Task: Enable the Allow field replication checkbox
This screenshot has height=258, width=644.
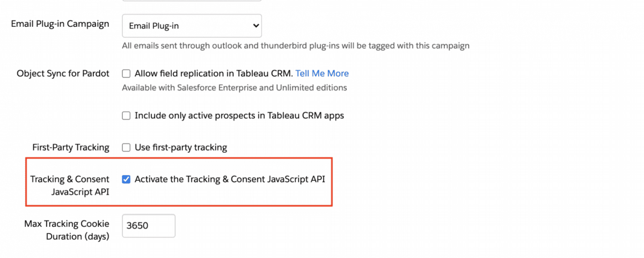Action: 126,74
